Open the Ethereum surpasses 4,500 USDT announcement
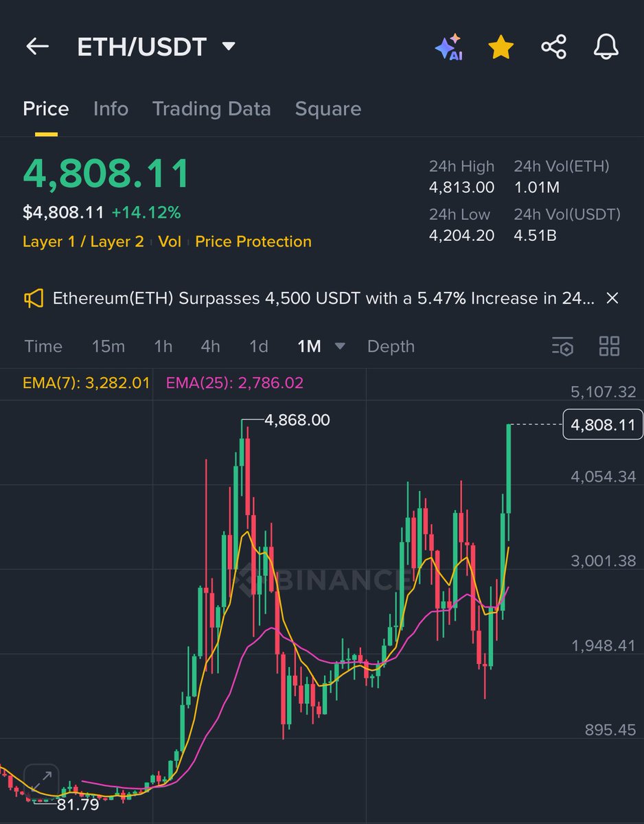This screenshot has width=644, height=824. pos(323,299)
